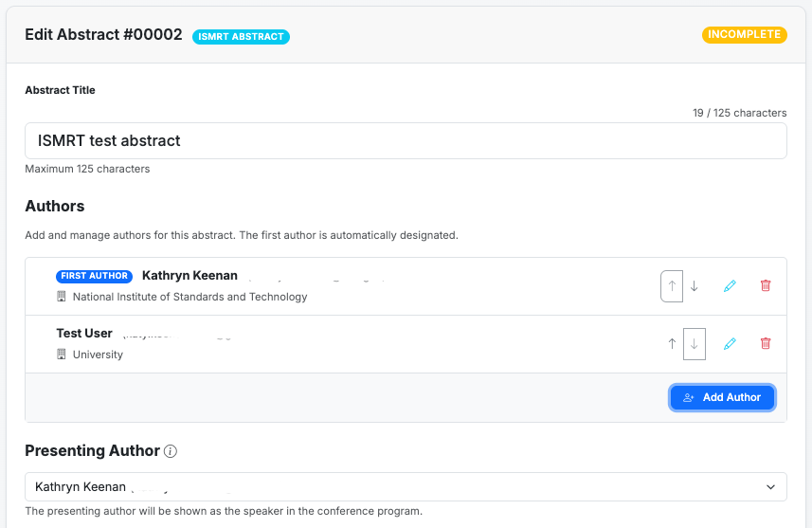Click the National Institute of Standards building icon

tap(62, 297)
